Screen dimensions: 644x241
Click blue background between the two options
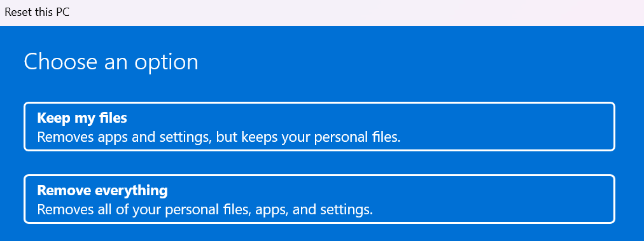tap(319, 163)
